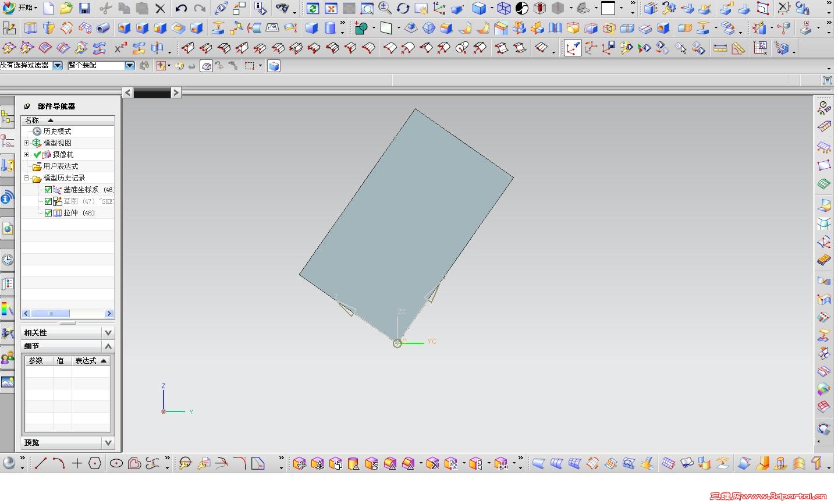Viewport: 838px width, 504px height.
Task: Expand the 摄像机 tree node
Action: (26, 154)
